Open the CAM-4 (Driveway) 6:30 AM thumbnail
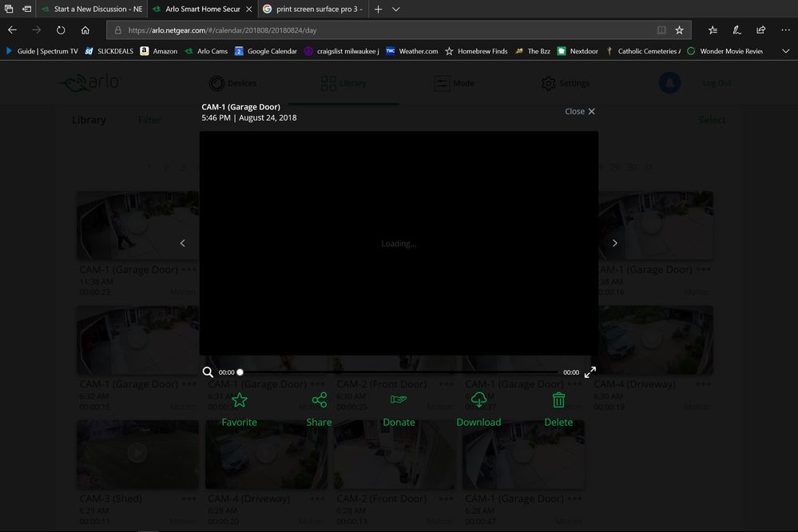Viewport: 798px width, 532px height. click(x=656, y=339)
